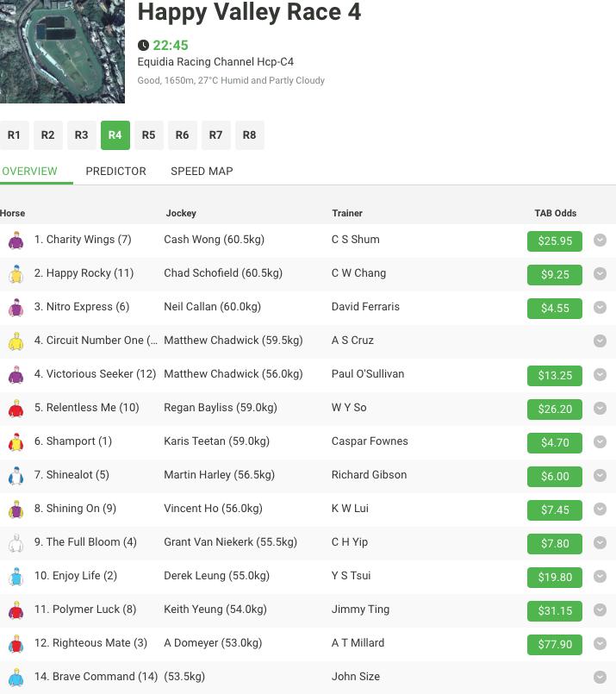Select race R5
Viewport: 616px width, 694px height.
[x=148, y=135]
